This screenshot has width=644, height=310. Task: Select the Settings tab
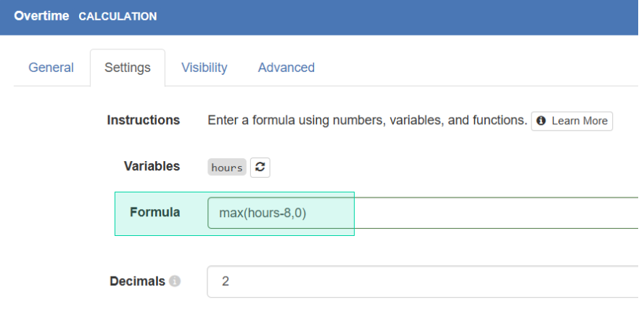pyautogui.click(x=128, y=68)
